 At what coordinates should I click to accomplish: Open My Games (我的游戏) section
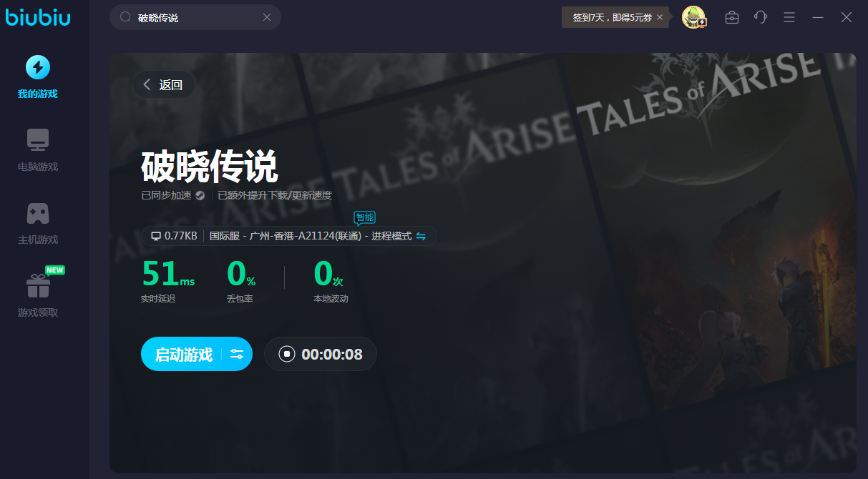38,77
